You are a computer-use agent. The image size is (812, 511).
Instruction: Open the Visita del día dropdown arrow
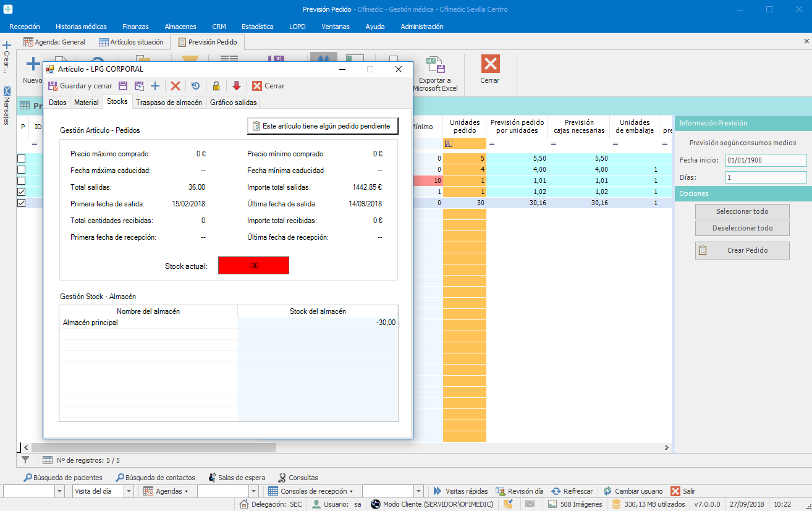[129, 491]
